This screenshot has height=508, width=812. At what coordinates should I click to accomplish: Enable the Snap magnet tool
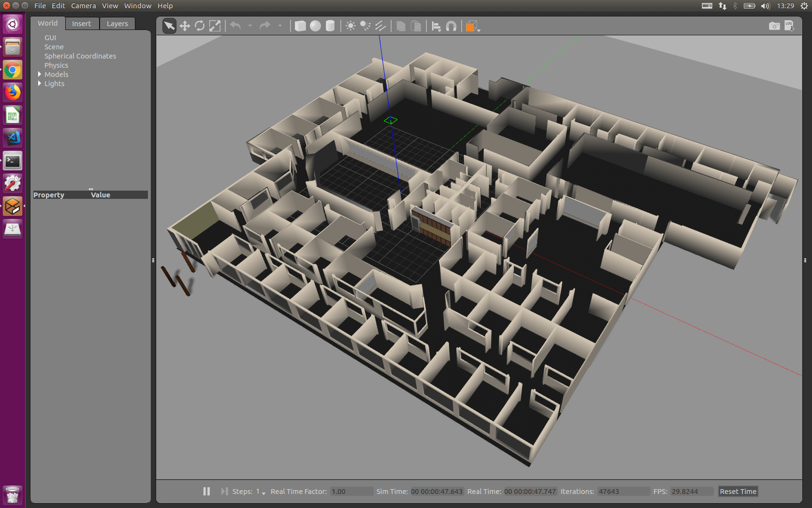click(451, 26)
